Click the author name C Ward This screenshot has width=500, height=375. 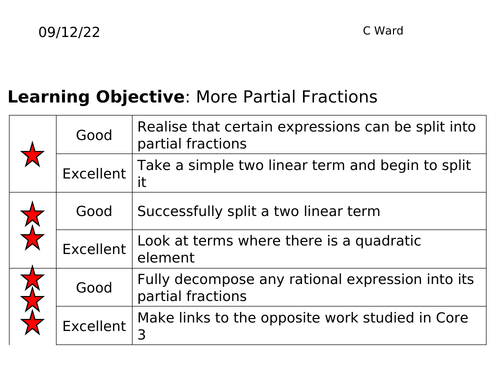383,31
